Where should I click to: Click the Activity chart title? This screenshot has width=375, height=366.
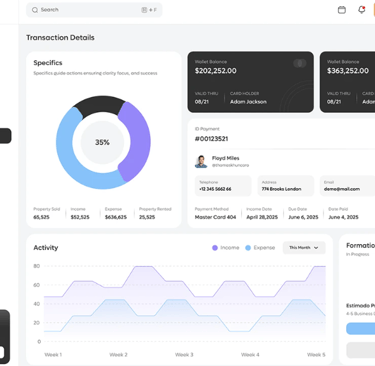point(46,247)
